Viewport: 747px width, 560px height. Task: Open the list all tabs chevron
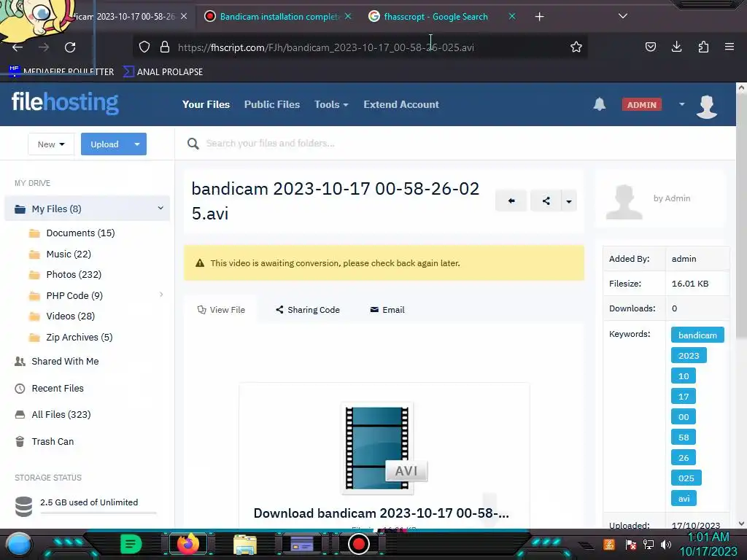[x=623, y=16]
